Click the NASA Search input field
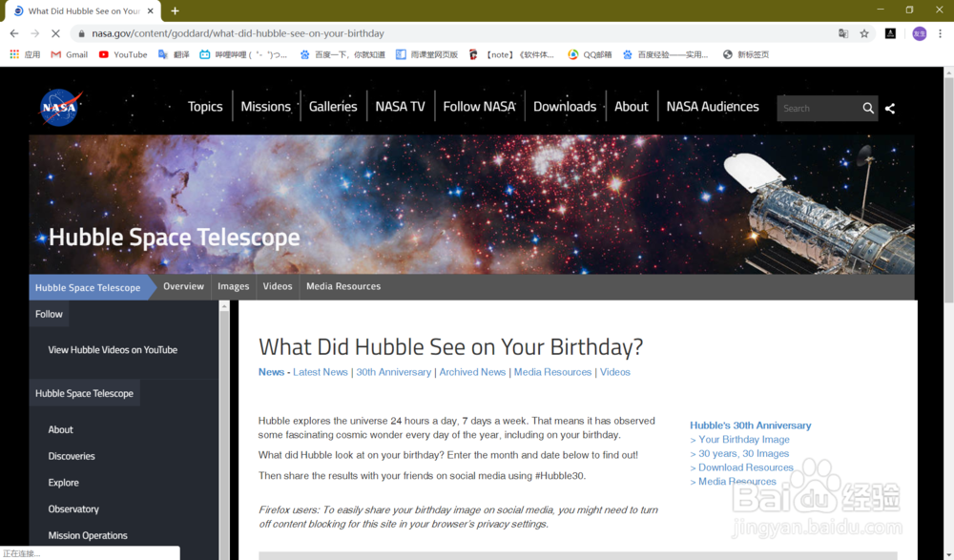 (819, 109)
